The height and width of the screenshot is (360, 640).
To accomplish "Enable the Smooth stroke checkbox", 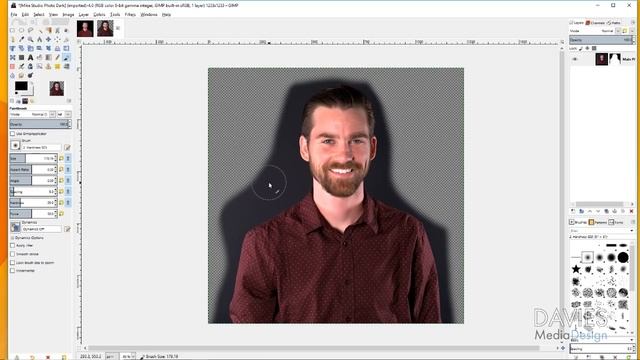I will [x=13, y=254].
